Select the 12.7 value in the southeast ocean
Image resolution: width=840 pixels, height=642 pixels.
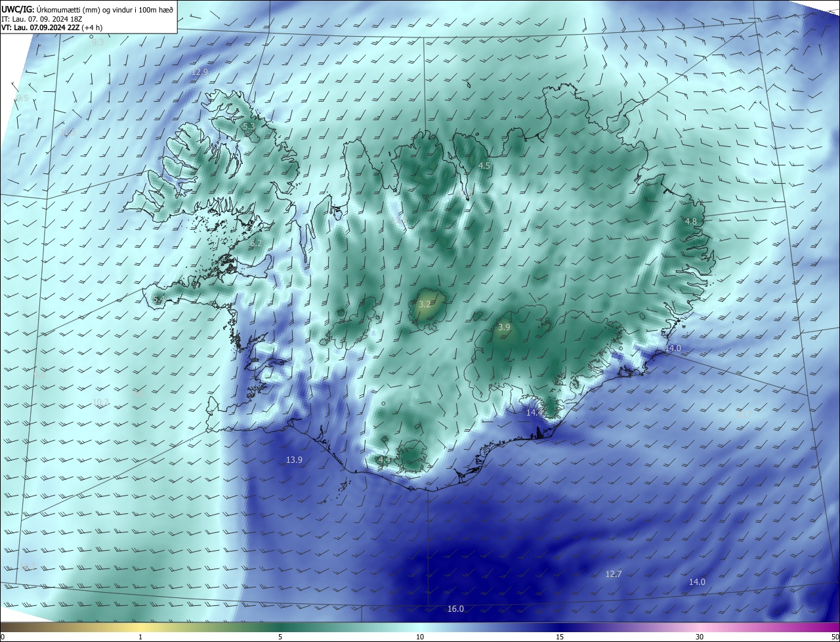pyautogui.click(x=613, y=574)
